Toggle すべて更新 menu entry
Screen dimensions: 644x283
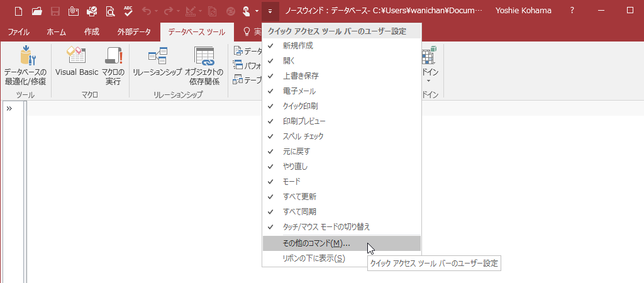[x=341, y=196]
